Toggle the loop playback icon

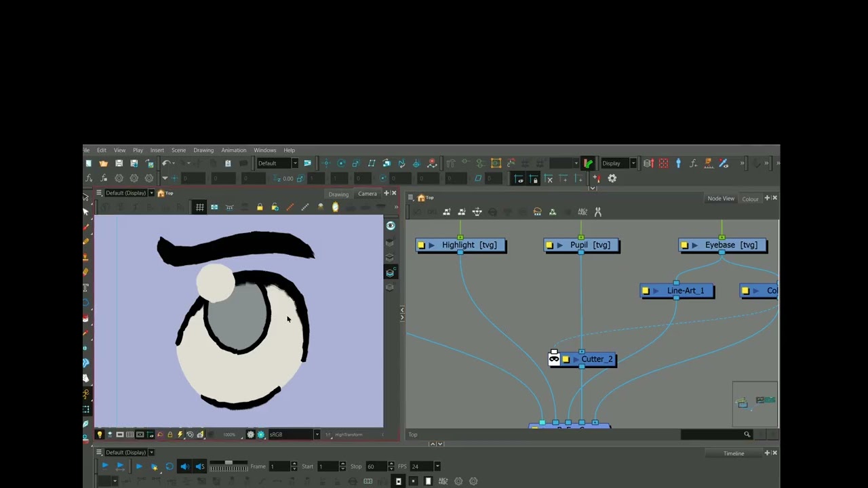pyautogui.click(x=170, y=466)
